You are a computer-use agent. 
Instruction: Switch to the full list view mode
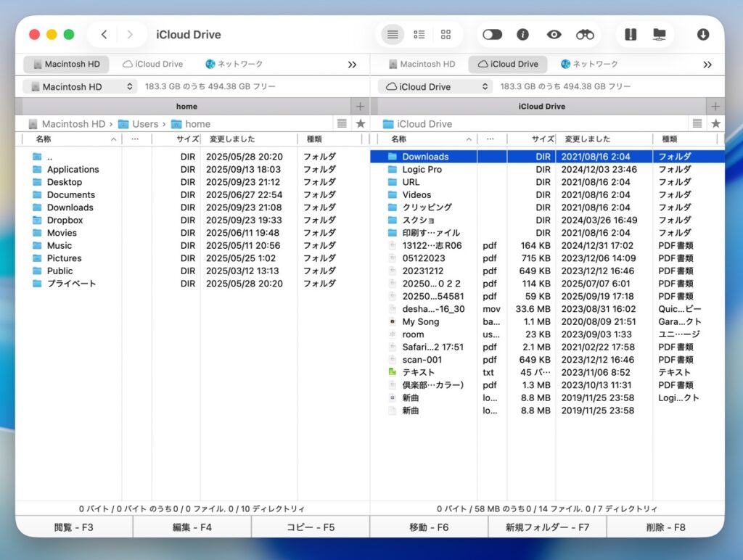click(x=393, y=35)
